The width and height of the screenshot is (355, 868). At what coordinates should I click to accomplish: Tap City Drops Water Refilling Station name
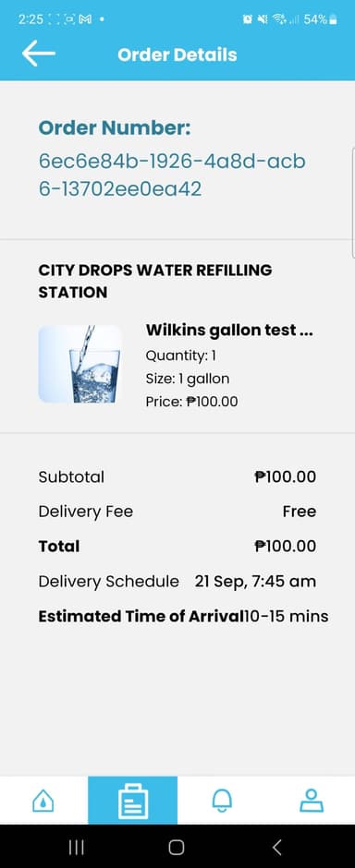point(155,281)
